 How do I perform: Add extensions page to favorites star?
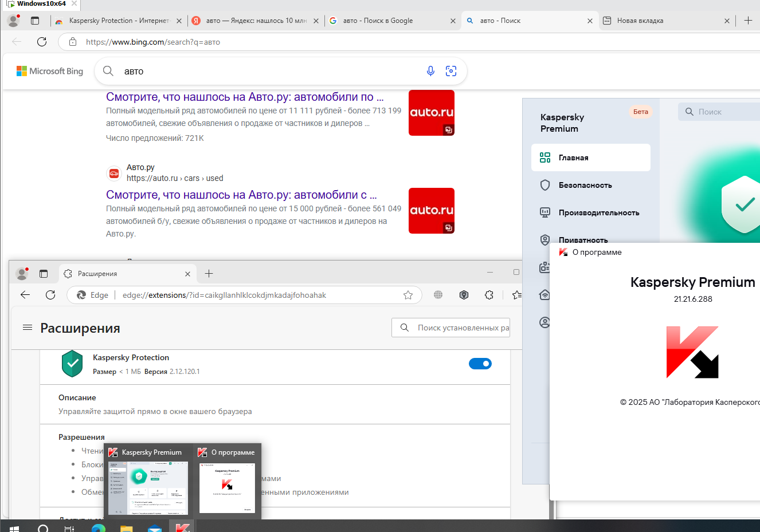(408, 295)
